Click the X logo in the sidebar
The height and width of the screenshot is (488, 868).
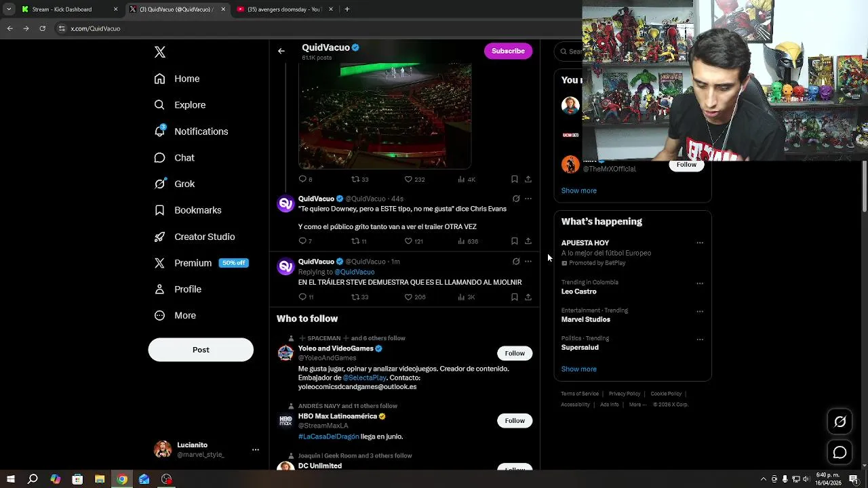click(160, 52)
